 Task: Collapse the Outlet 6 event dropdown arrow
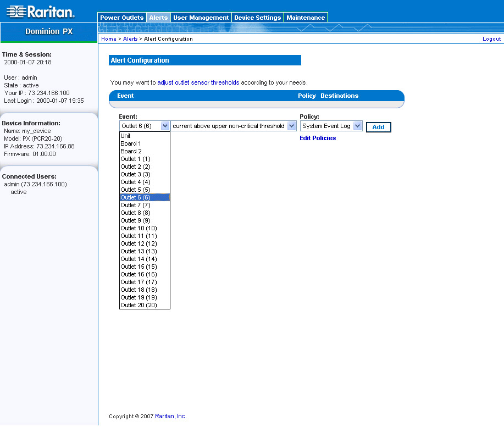click(x=165, y=126)
